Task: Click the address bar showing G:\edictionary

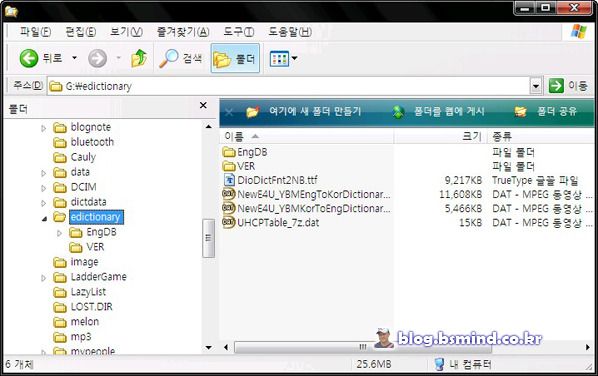Action: (289, 86)
